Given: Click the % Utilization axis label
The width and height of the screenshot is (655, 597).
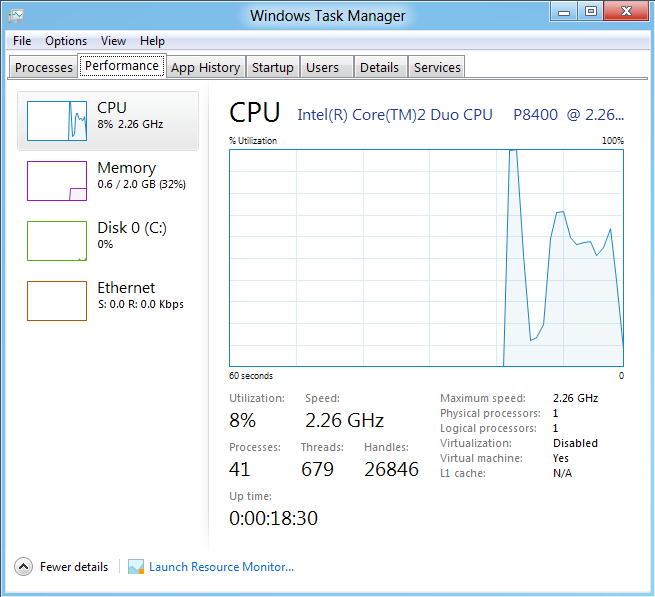Looking at the screenshot, I should 253,141.
